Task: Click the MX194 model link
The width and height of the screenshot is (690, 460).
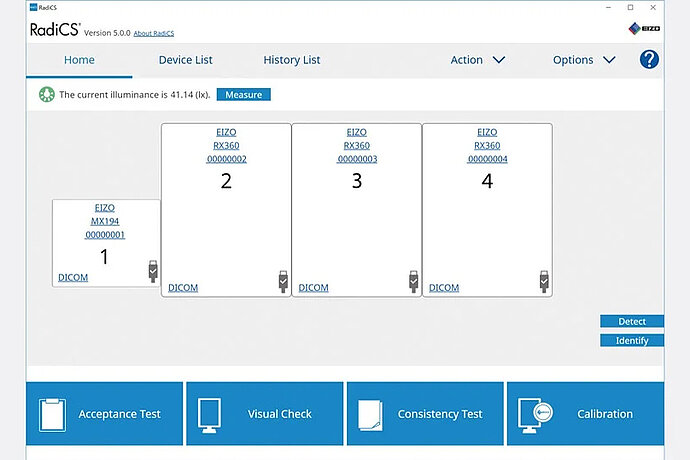Action: 105,221
